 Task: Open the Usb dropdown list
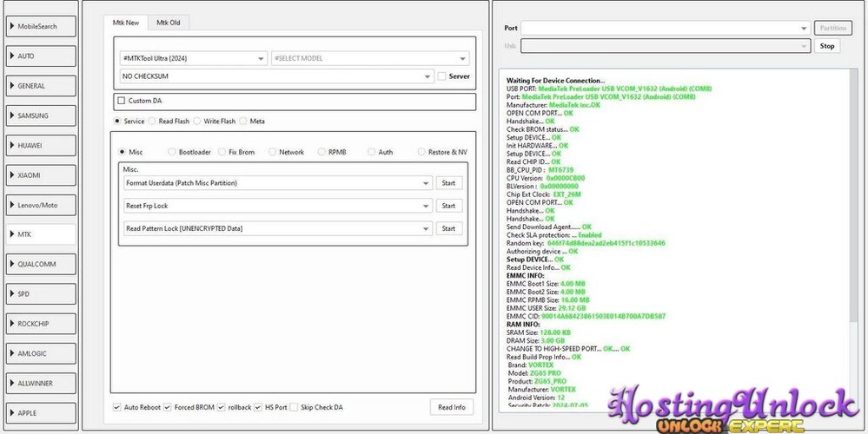(666, 46)
